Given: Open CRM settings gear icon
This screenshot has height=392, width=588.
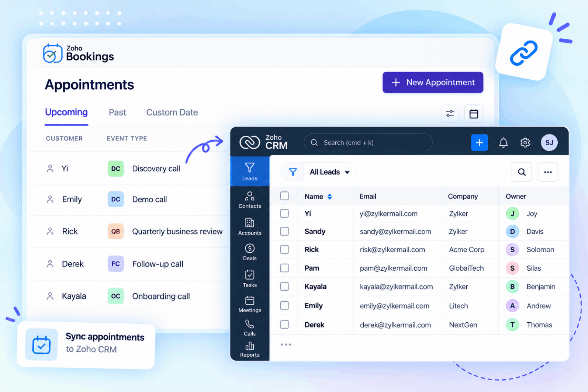Looking at the screenshot, I should tap(525, 143).
